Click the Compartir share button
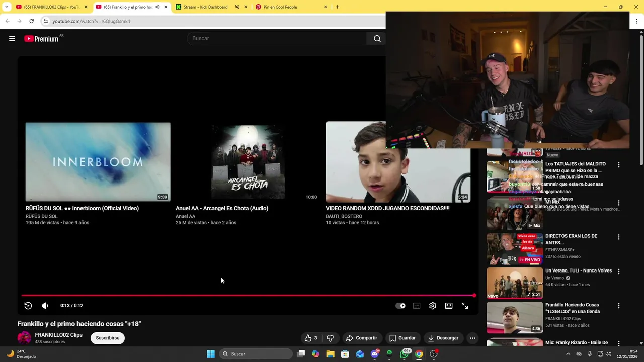Screen dimensions: 644x362 coord(361,338)
